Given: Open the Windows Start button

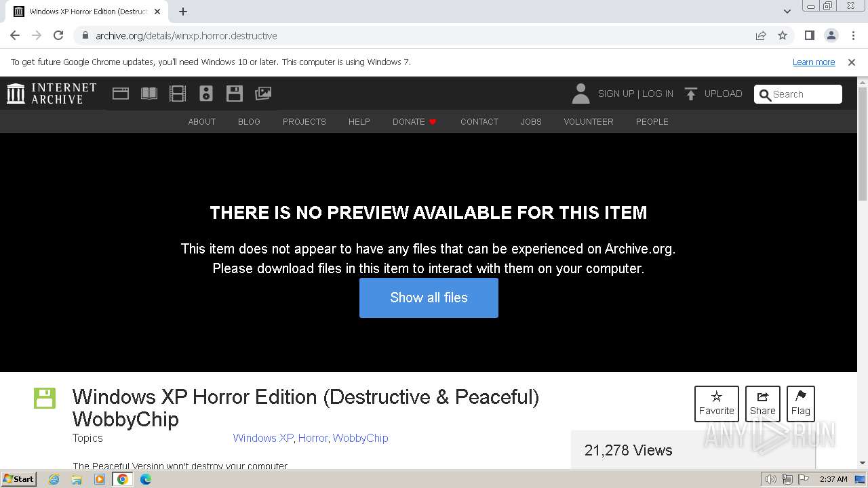Looking at the screenshot, I should 18,479.
